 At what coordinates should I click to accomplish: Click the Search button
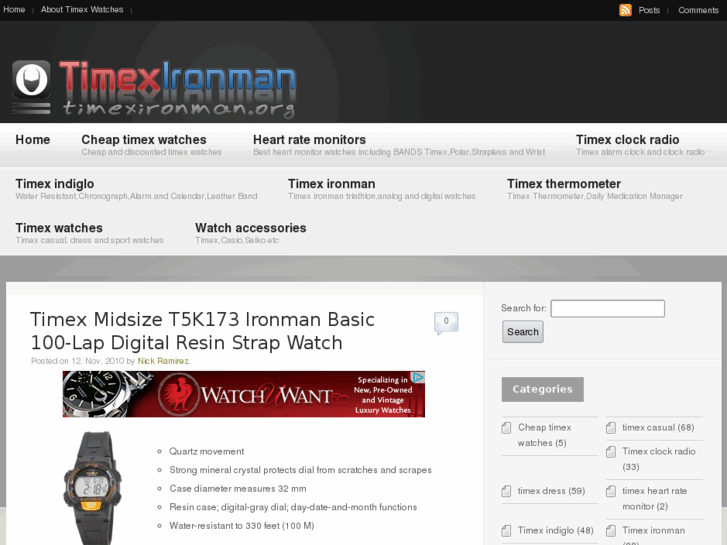(523, 332)
